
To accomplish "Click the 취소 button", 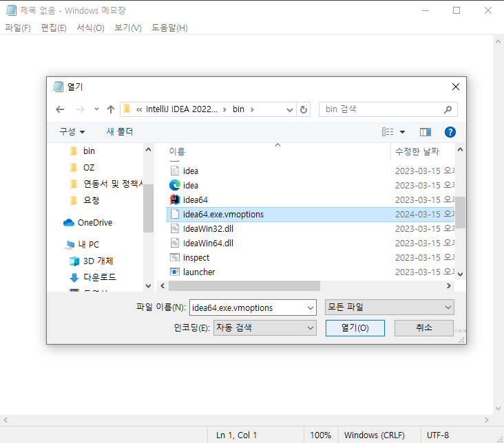I will point(423,328).
